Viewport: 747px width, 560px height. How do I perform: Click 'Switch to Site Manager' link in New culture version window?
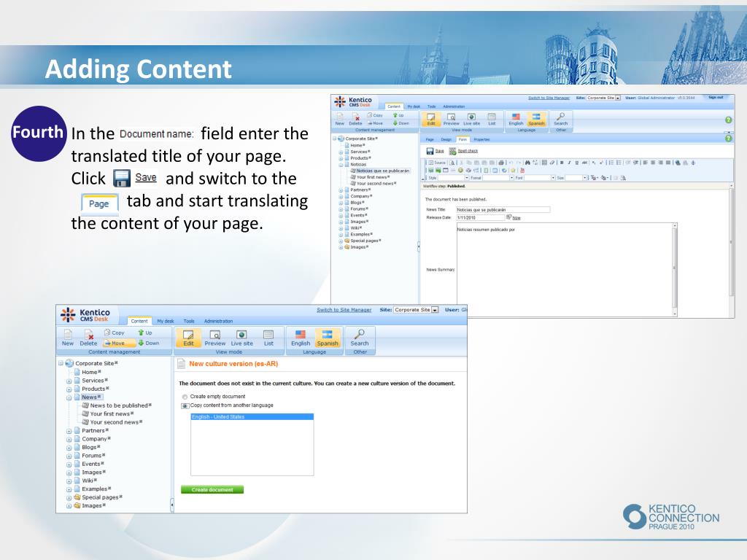tap(344, 310)
